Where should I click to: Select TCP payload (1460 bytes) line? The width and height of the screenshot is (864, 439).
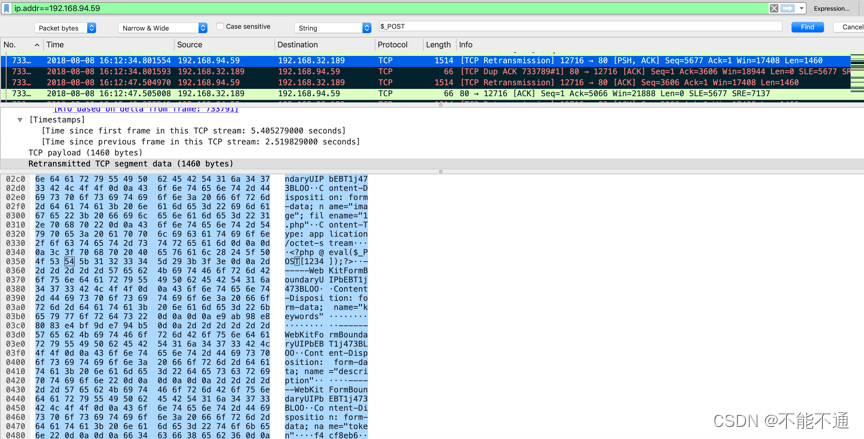[85, 153]
